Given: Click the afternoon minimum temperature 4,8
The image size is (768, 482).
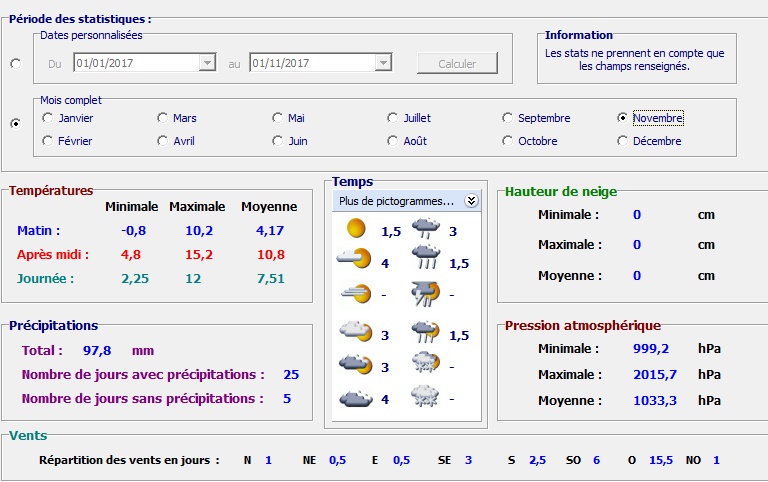Looking at the screenshot, I should pos(131,255).
